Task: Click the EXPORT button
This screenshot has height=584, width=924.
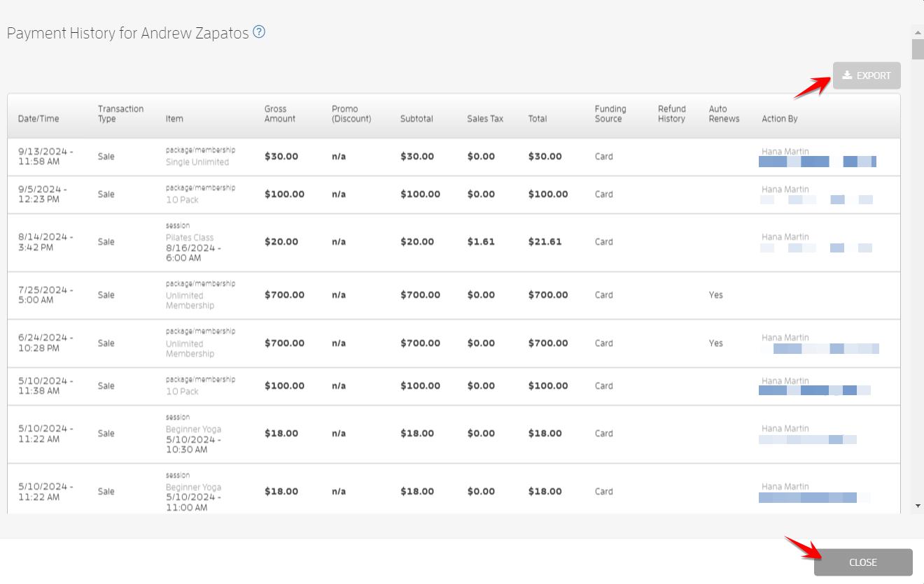Action: tap(867, 76)
